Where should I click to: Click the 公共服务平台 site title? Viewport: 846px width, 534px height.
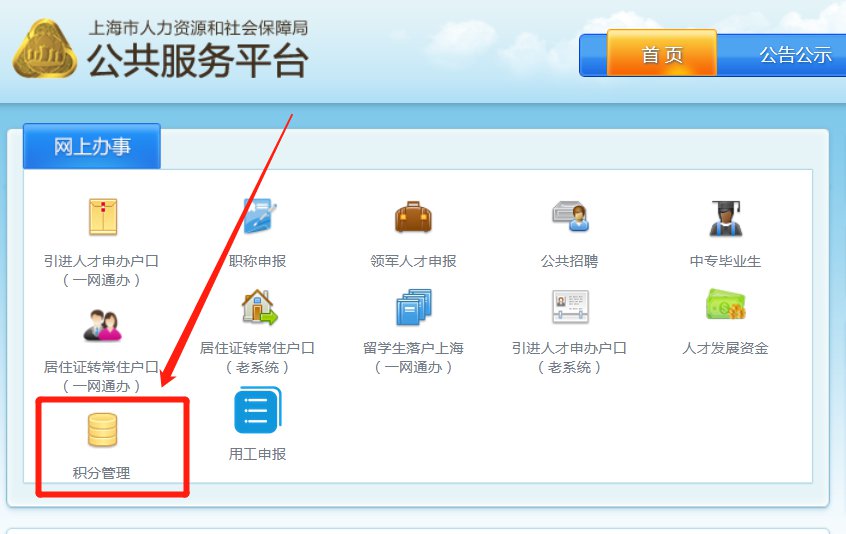coord(197,60)
